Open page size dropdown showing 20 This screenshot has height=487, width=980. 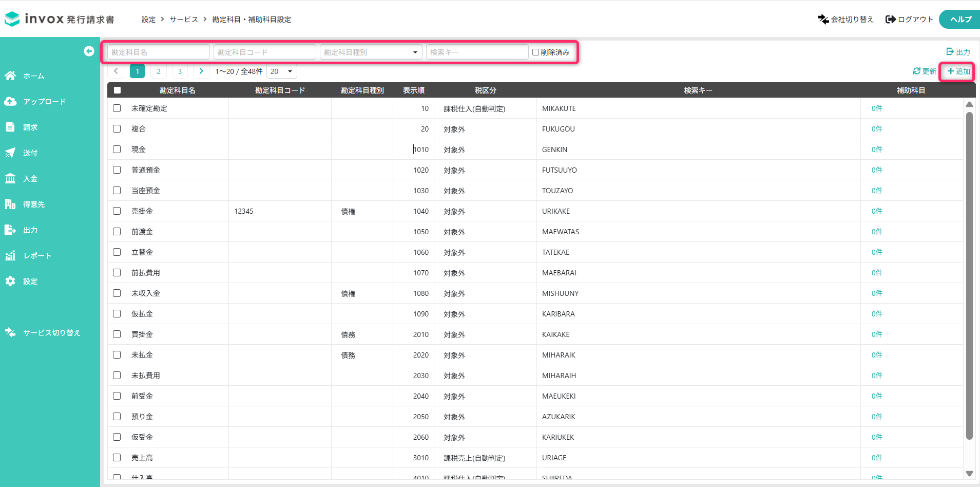[281, 71]
